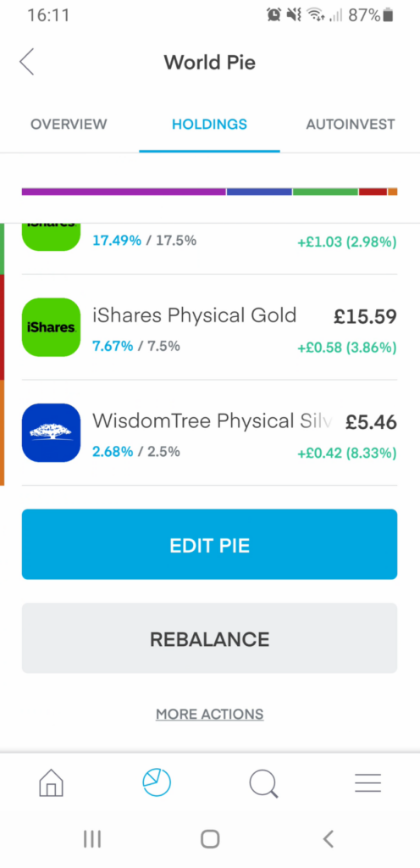Image resolution: width=420 pixels, height=868 pixels.
Task: Tap Android system back button
Action: coord(329,839)
